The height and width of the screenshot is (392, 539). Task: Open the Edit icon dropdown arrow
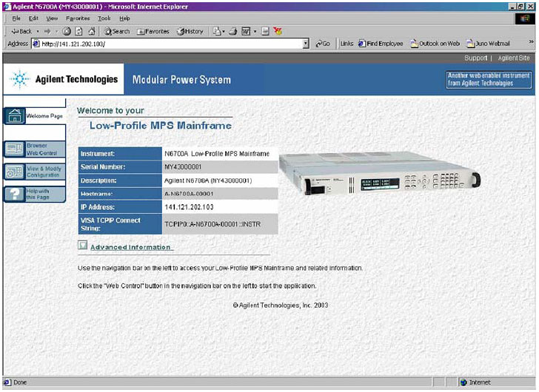pyautogui.click(x=255, y=31)
